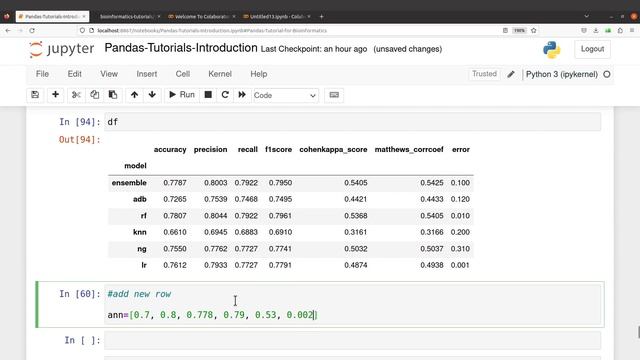Click the ensemble row label
This screenshot has width=640, height=360.
129,183
